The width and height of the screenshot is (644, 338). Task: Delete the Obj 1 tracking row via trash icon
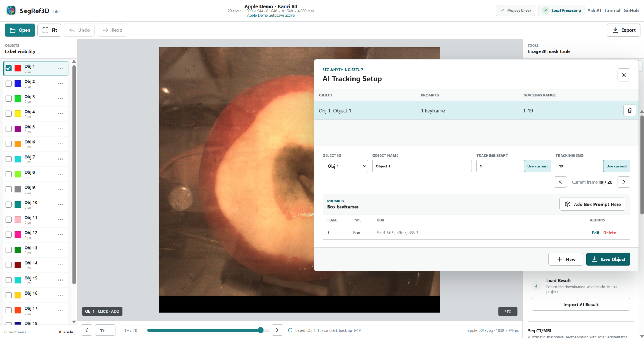629,110
